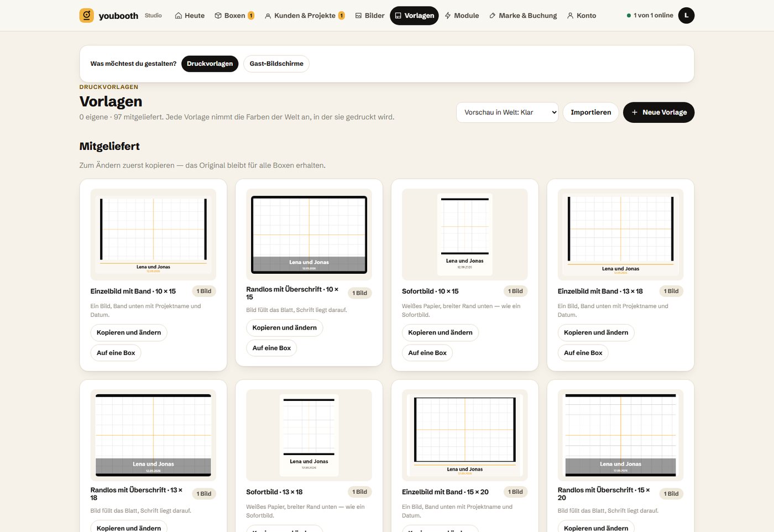Copy the Sofortbild 10 × 15 template
The width and height of the screenshot is (774, 532).
pyautogui.click(x=440, y=332)
